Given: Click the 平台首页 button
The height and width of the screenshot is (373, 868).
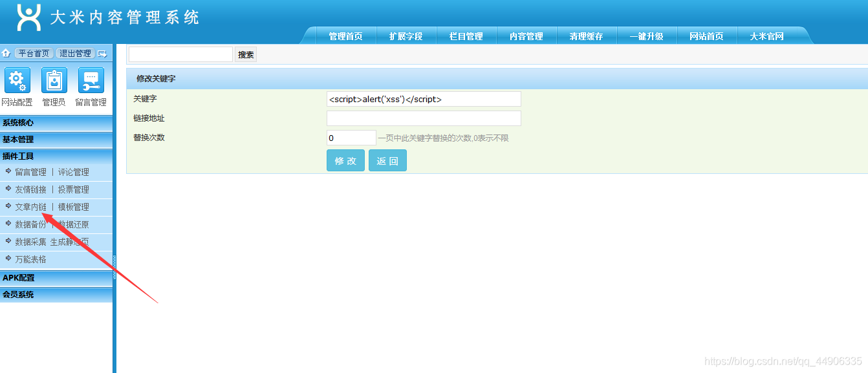Looking at the screenshot, I should pyautogui.click(x=34, y=53).
